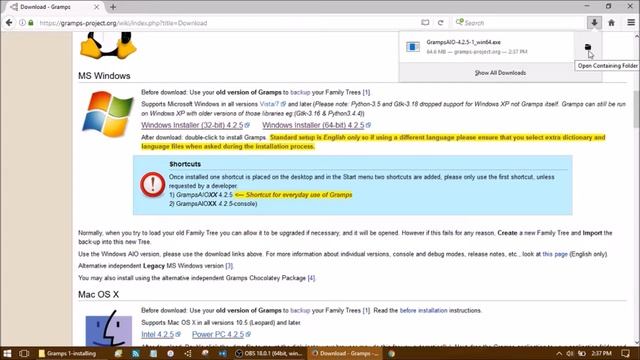The height and width of the screenshot is (360, 640).
Task: Click the 2:37 PM taskbar clock
Action: (x=602, y=353)
